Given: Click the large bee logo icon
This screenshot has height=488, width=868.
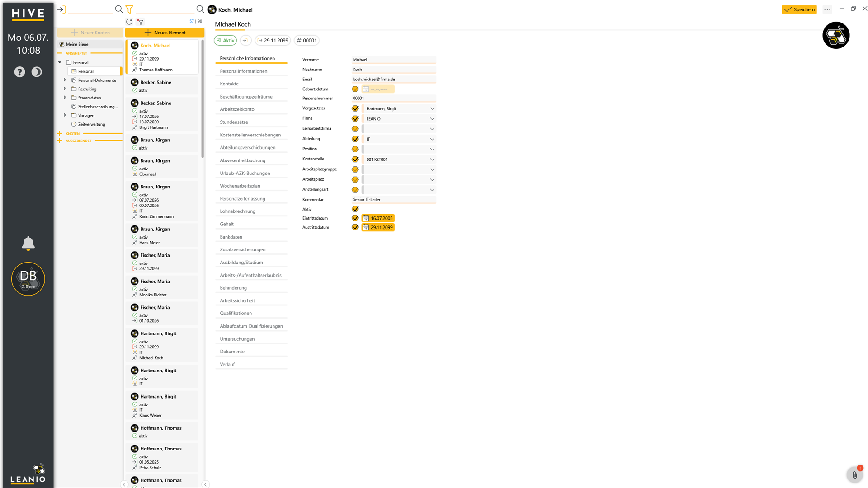Looking at the screenshot, I should pyautogui.click(x=836, y=35).
